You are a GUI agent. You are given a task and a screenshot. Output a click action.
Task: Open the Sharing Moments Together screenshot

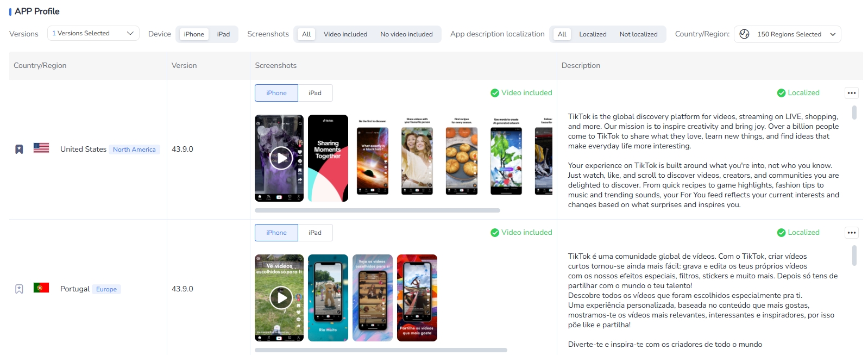(328, 158)
